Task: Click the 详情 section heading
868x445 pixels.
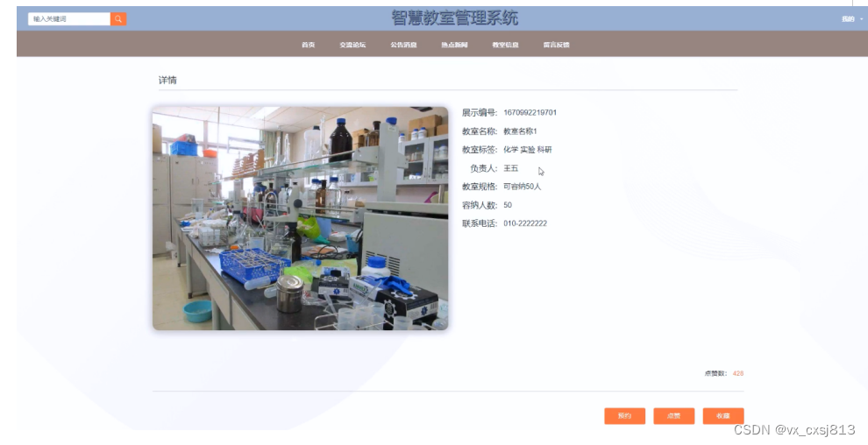Action: (167, 81)
